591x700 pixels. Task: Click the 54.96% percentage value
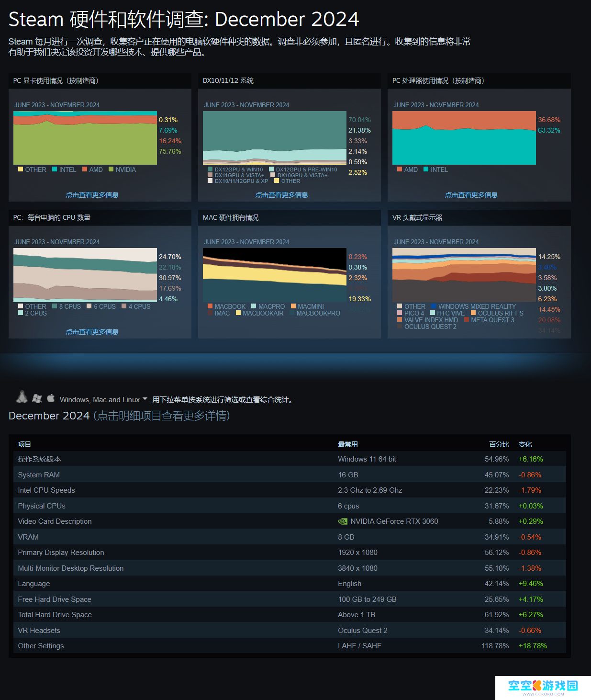497,459
